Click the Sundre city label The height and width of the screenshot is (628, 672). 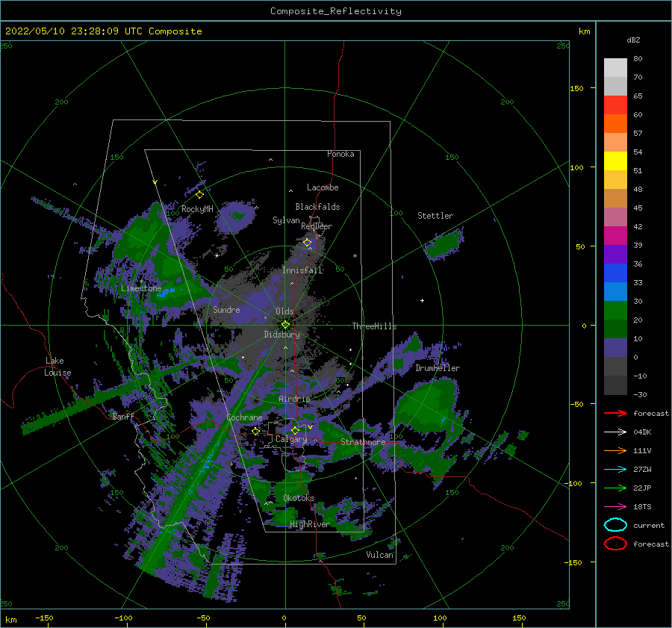tap(226, 309)
